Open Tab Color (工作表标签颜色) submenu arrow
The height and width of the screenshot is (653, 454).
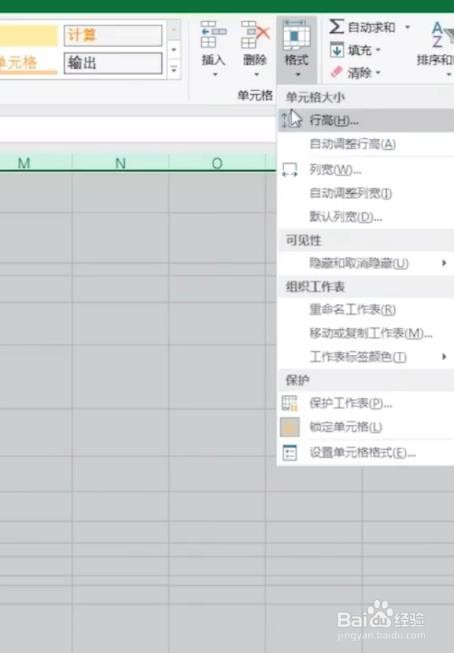click(444, 356)
